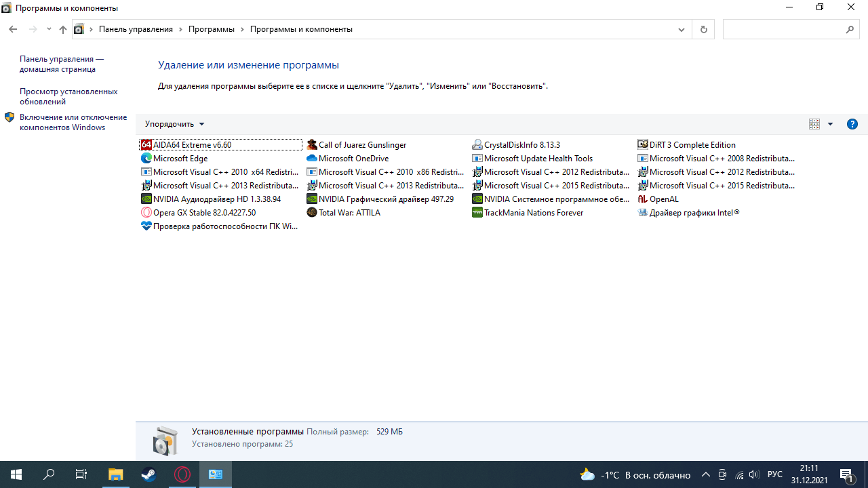The image size is (868, 488).
Task: Select the Opera GX Stable icon
Action: tap(146, 212)
